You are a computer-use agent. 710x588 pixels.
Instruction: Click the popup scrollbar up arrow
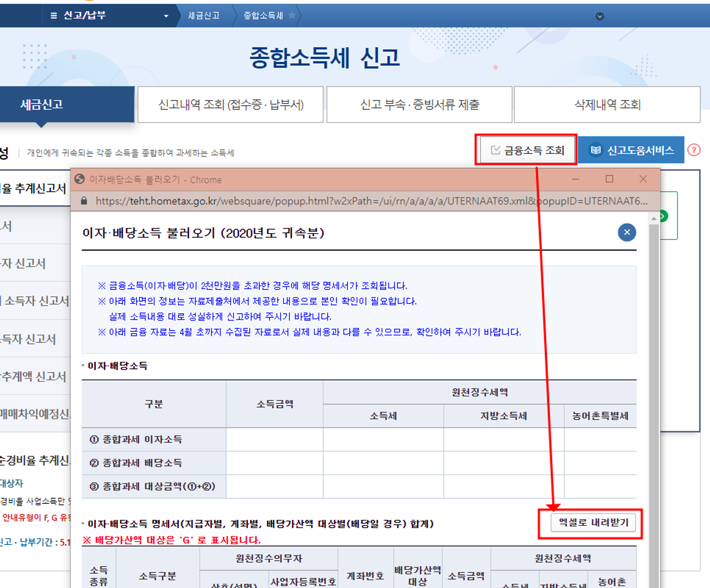654,219
